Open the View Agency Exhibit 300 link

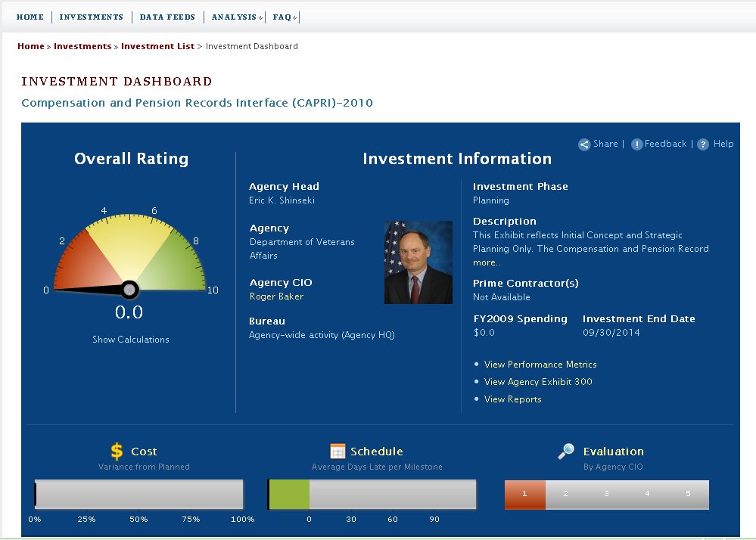click(538, 382)
